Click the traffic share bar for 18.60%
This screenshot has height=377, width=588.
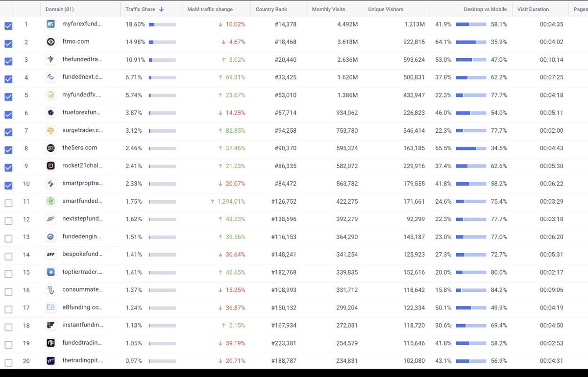162,24
